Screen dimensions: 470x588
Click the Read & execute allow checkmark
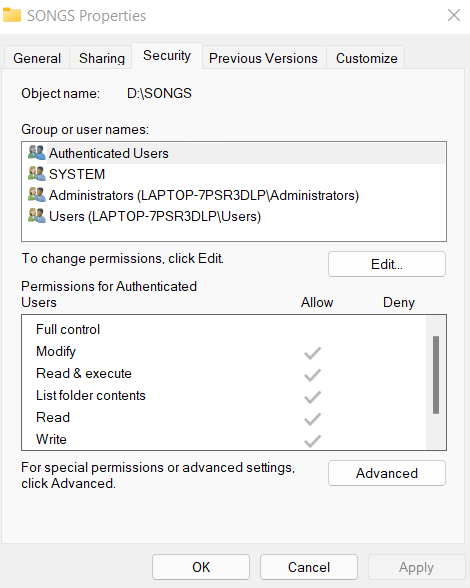pyautogui.click(x=312, y=375)
